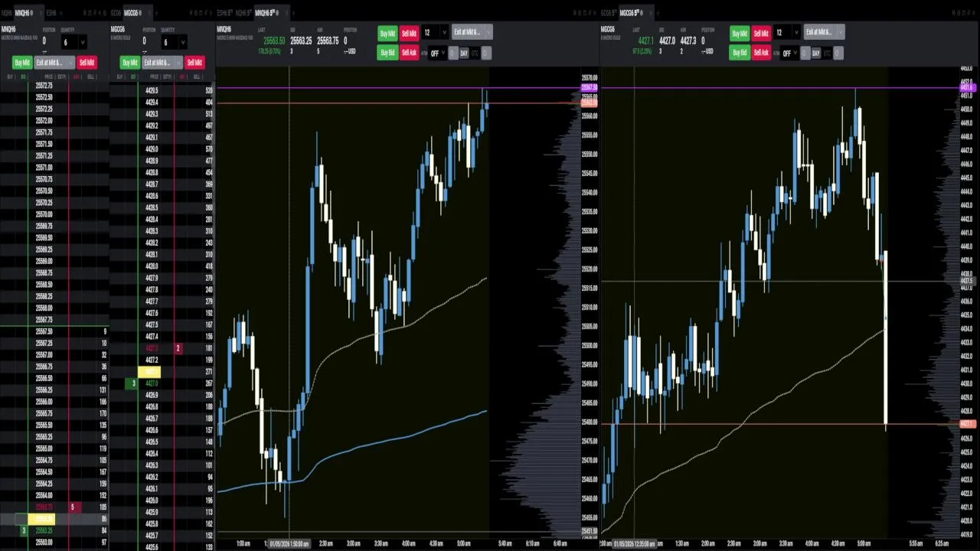Viewport: 980px width, 551px height.
Task: Click Buy Mkt on MGCG6 chart
Action: click(x=740, y=33)
